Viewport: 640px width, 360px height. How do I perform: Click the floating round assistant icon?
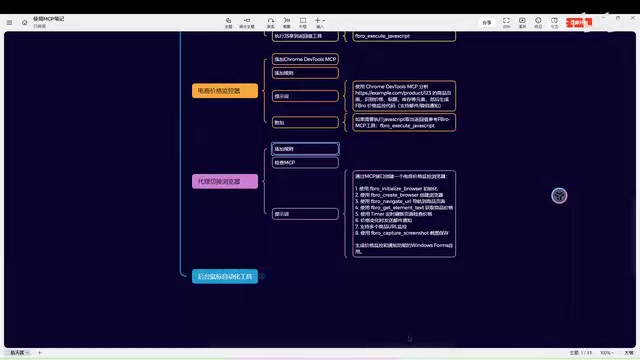point(559,196)
